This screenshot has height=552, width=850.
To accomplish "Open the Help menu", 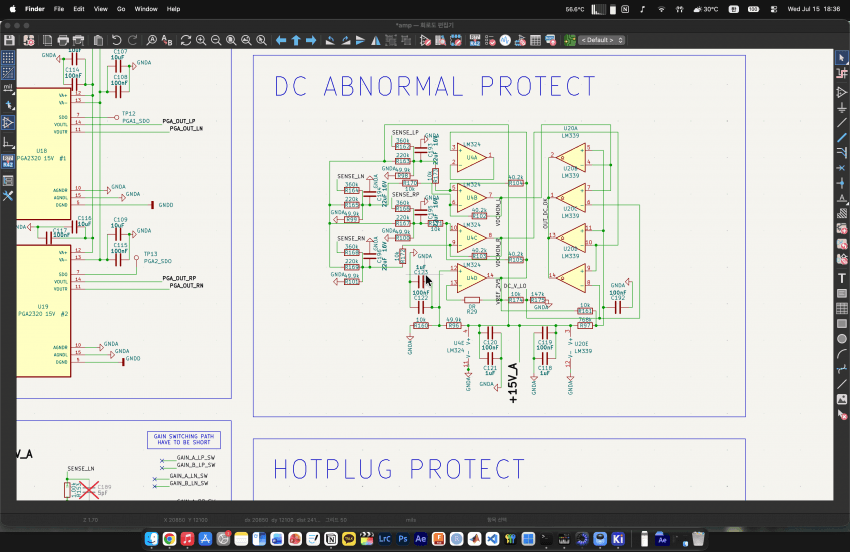I will pos(173,9).
